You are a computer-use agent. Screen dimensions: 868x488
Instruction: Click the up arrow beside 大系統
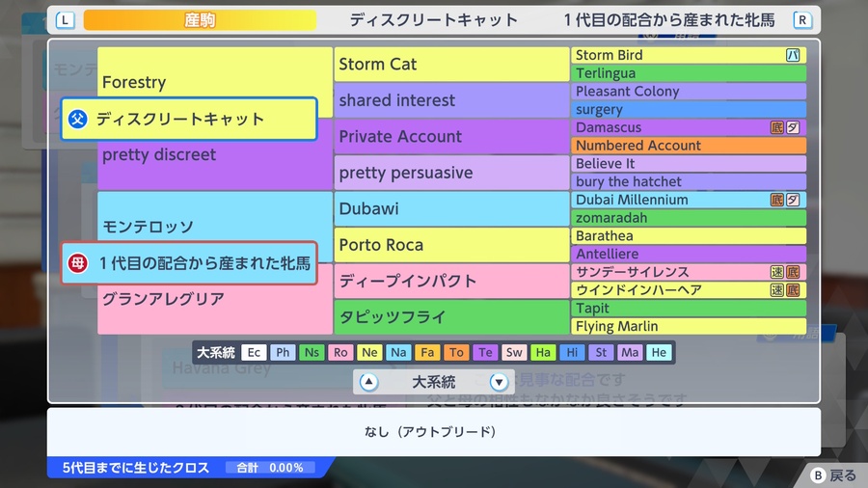(368, 382)
